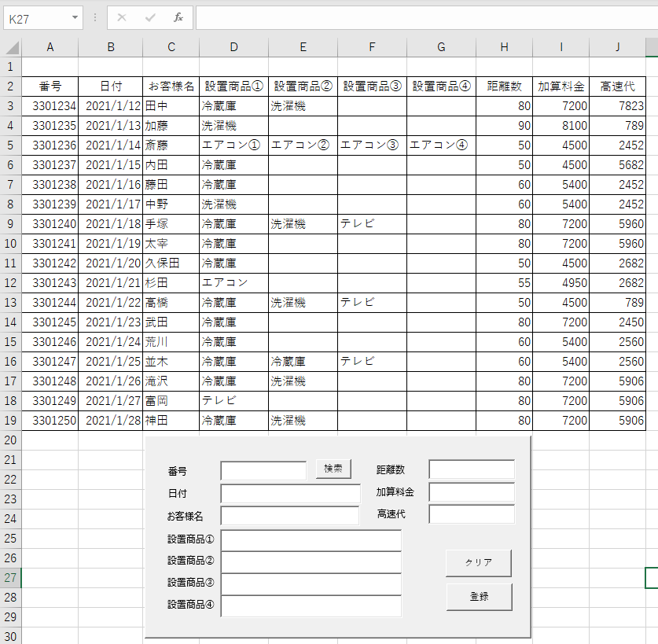Screen dimensions: 658x644
Task: Click inside the formula bar input area
Action: pyautogui.click(x=425, y=17)
